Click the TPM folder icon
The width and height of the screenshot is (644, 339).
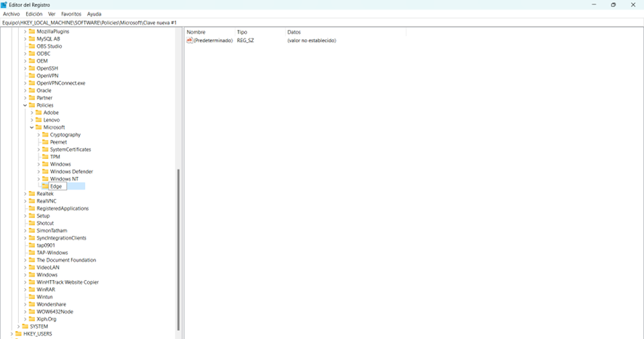point(45,157)
